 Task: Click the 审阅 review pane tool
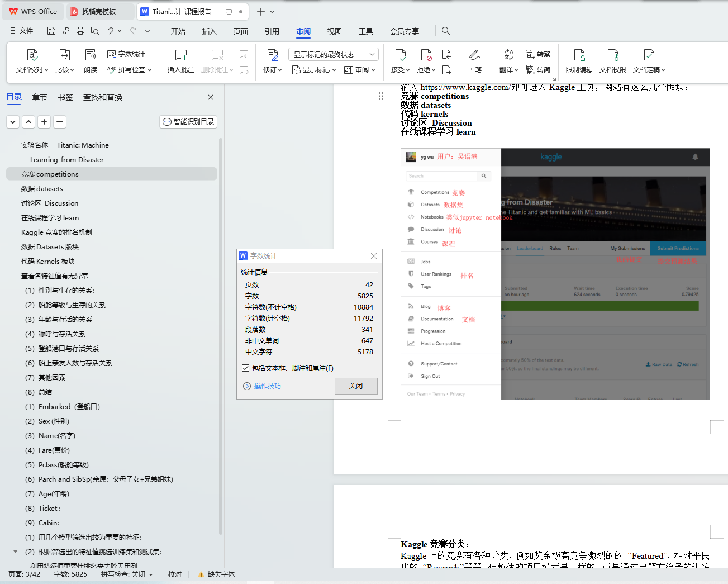(x=359, y=70)
